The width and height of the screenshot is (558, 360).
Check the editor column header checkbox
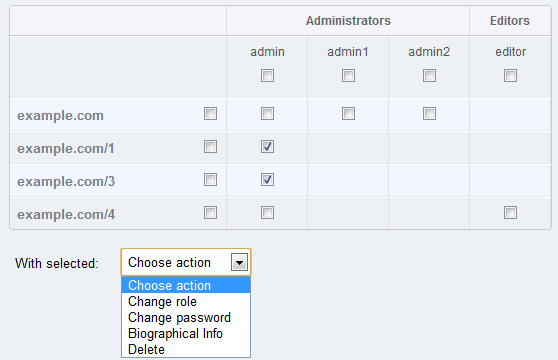pos(510,76)
